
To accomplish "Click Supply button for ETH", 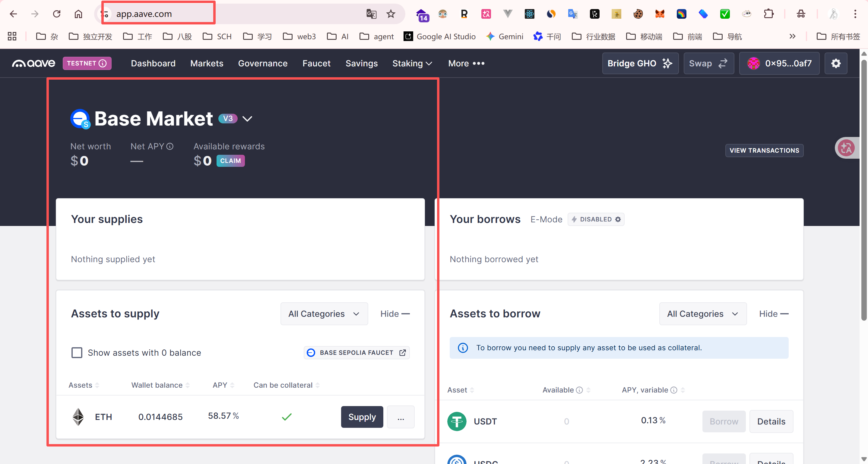I will coord(362,417).
